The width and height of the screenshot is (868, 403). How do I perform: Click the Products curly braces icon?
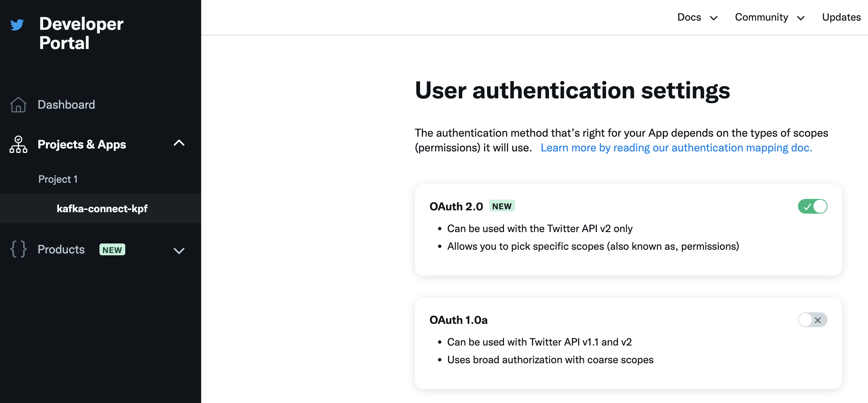pyautogui.click(x=18, y=249)
